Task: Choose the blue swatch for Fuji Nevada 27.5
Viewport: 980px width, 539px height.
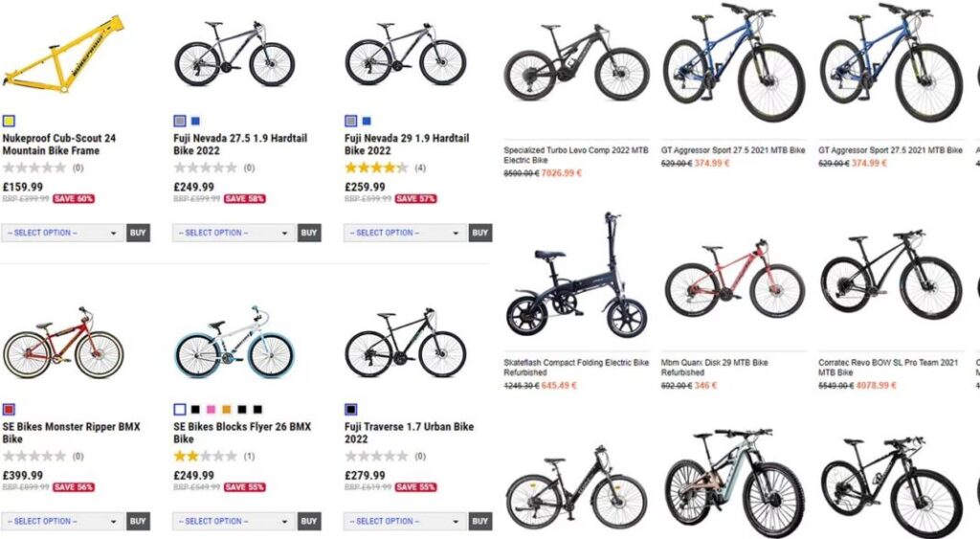Action: pyautogui.click(x=195, y=122)
